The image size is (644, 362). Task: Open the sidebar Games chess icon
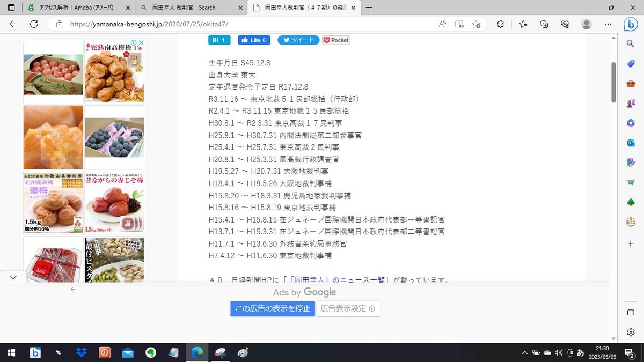(631, 103)
